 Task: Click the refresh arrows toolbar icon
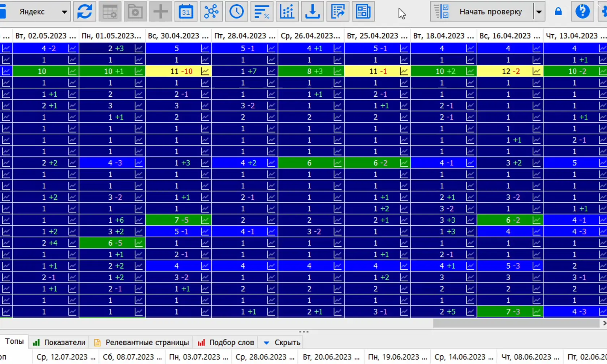85,12
